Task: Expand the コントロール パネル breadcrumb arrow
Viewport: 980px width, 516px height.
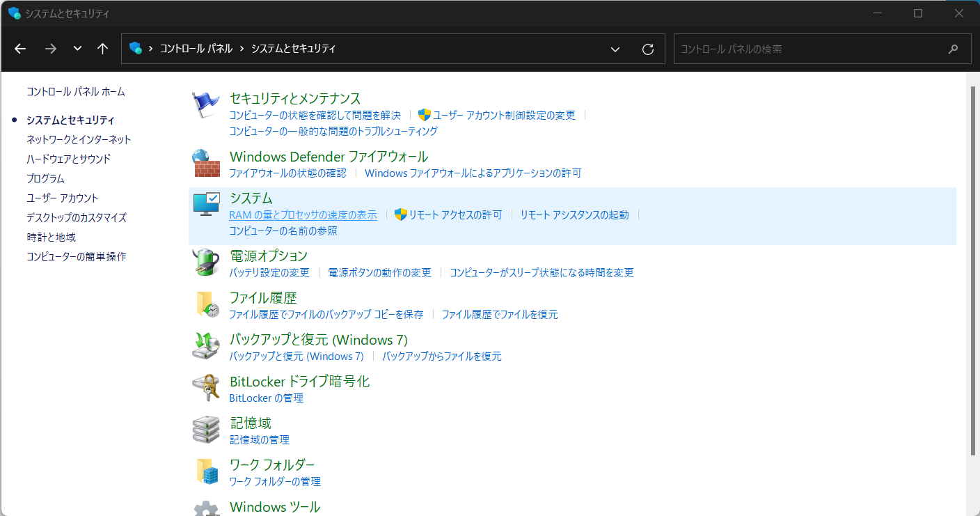Action: (x=242, y=49)
